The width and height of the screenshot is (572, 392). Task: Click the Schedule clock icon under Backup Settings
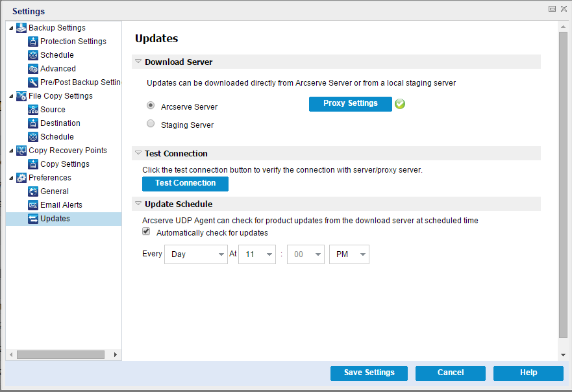pyautogui.click(x=32, y=55)
